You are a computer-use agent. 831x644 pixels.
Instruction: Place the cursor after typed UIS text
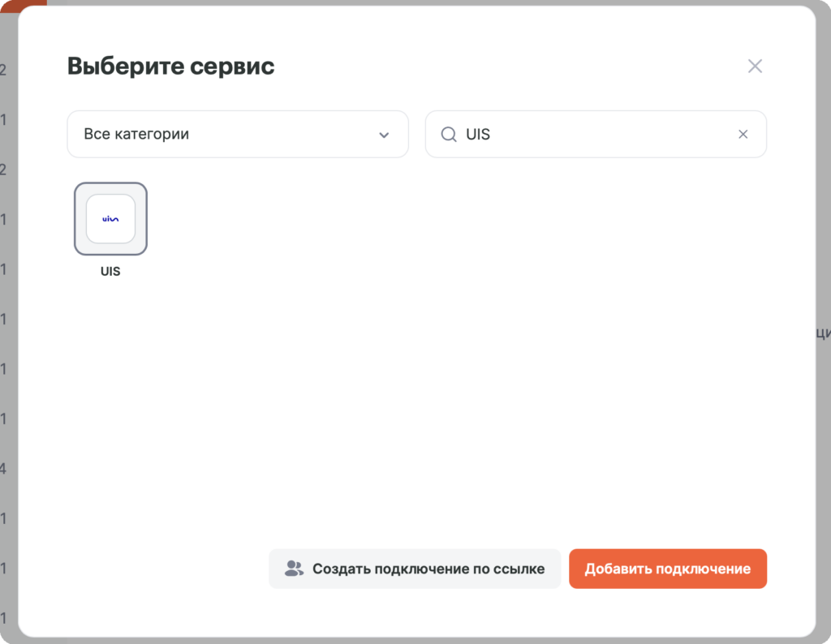point(492,134)
